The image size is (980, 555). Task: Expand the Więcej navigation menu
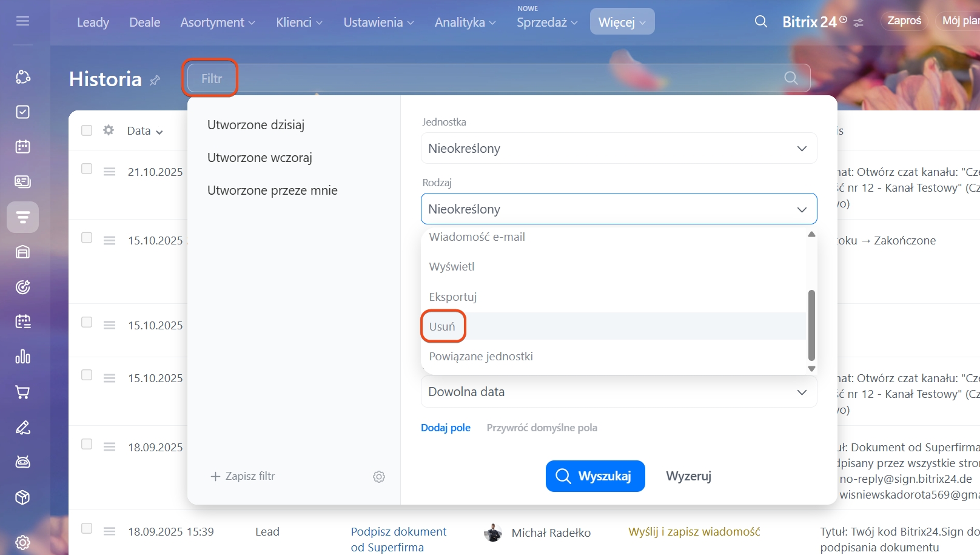[x=622, y=22]
